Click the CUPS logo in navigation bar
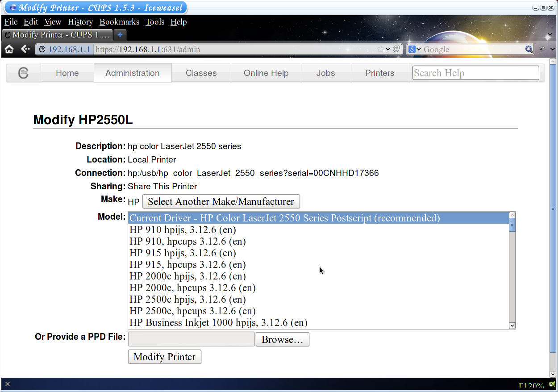The height and width of the screenshot is (392, 558). click(x=23, y=73)
